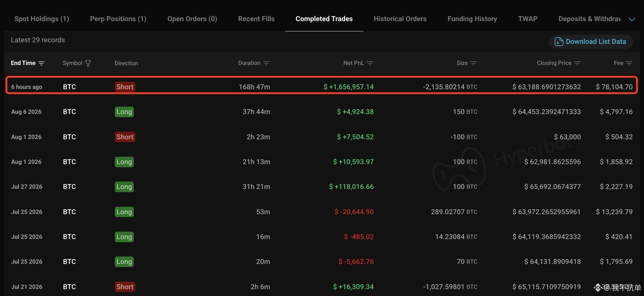644x296 pixels.
Task: Click the Download List Data button
Action: point(591,42)
